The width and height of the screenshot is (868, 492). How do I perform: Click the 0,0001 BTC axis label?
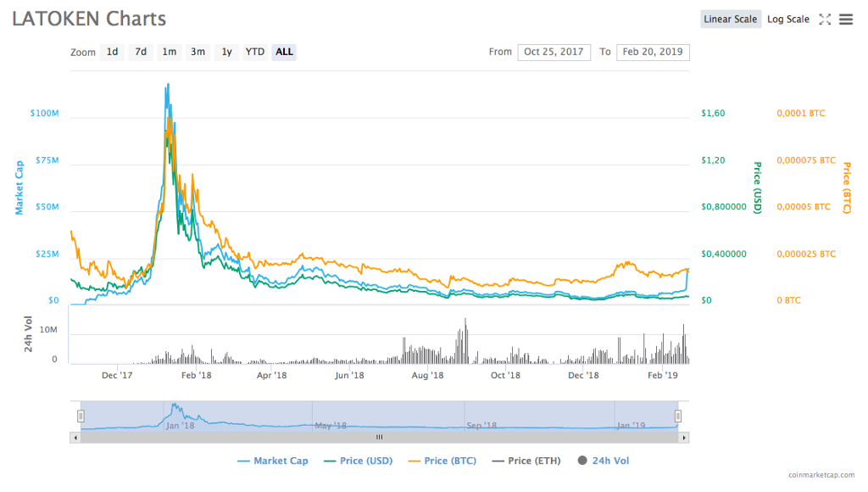800,113
